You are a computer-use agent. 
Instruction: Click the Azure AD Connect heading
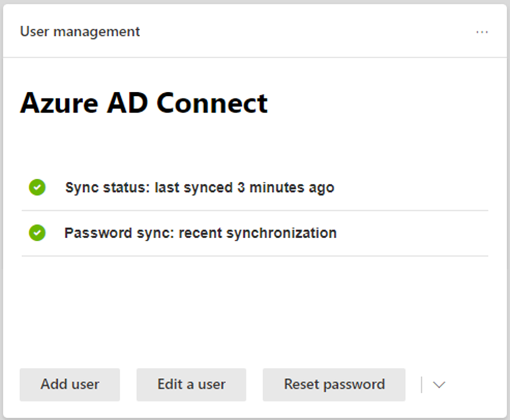144,103
